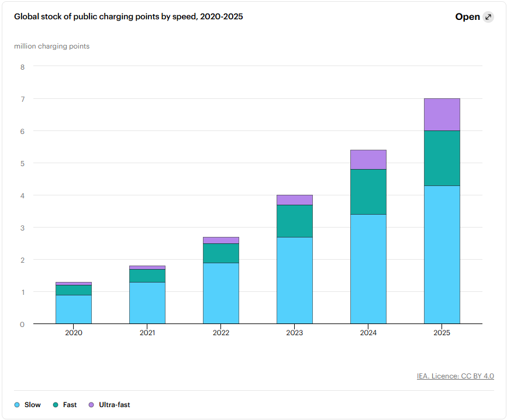Toggle the Fast legend series
The image size is (507, 420).
tap(65, 405)
